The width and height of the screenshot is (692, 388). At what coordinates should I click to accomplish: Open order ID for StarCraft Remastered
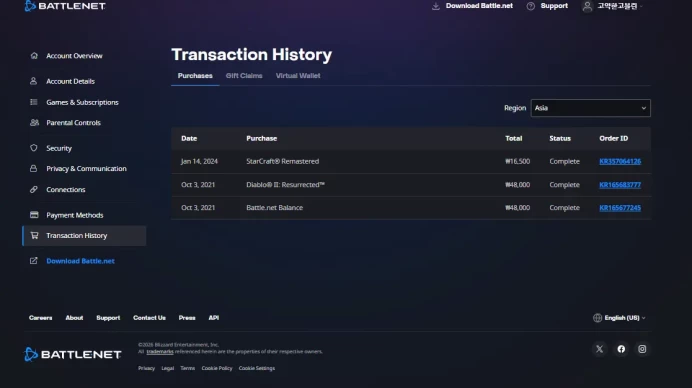click(x=620, y=162)
